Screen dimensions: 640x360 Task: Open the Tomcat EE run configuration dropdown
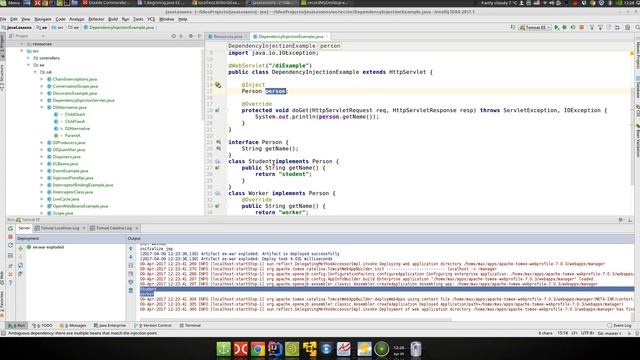[x=535, y=27]
